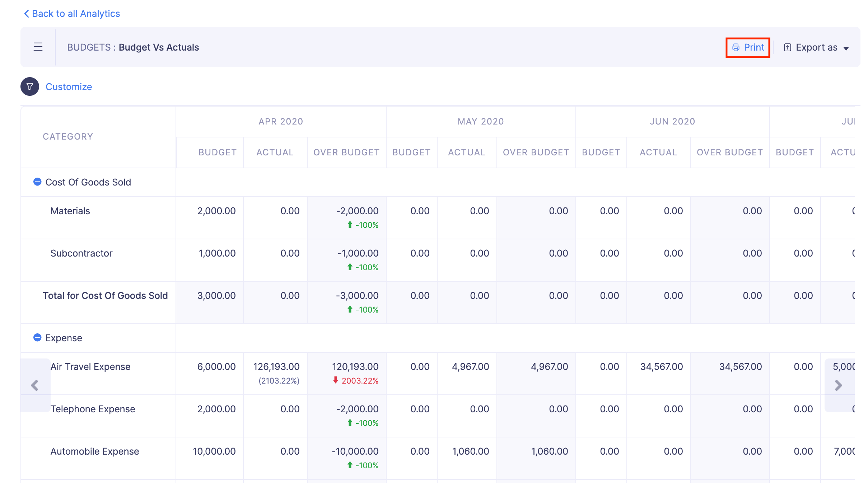
Task: Collapse the Cost Of Goods Sold group
Action: (37, 182)
